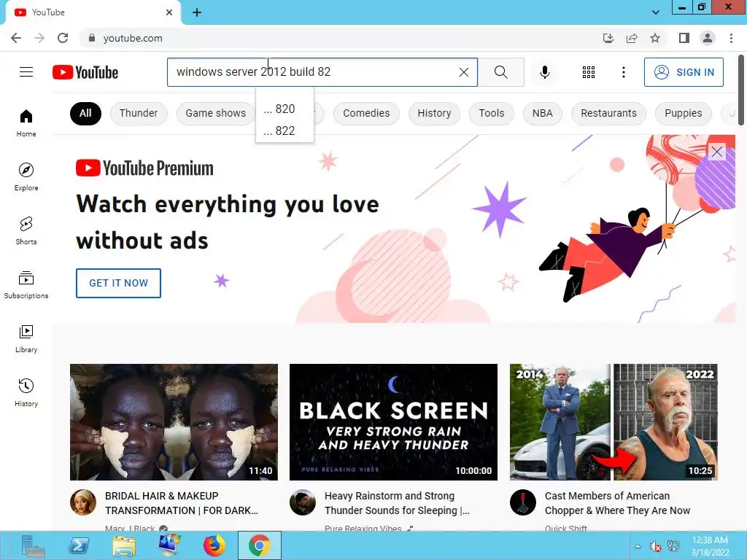Show hidden system tray icons
The image size is (747, 560).
click(638, 546)
